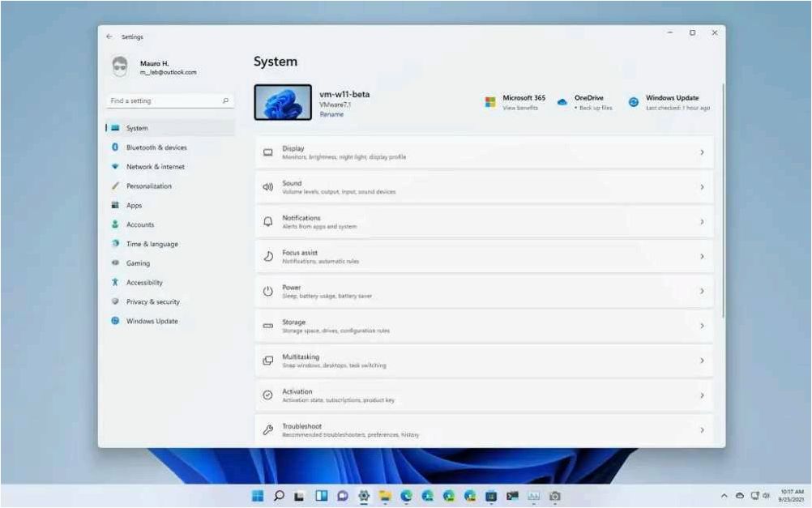Expand the Sound settings chevron
The image size is (812, 508).
(702, 187)
